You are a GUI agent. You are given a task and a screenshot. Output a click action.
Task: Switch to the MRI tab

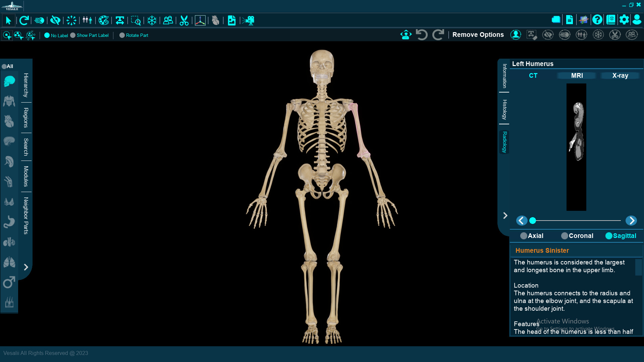[x=576, y=75]
